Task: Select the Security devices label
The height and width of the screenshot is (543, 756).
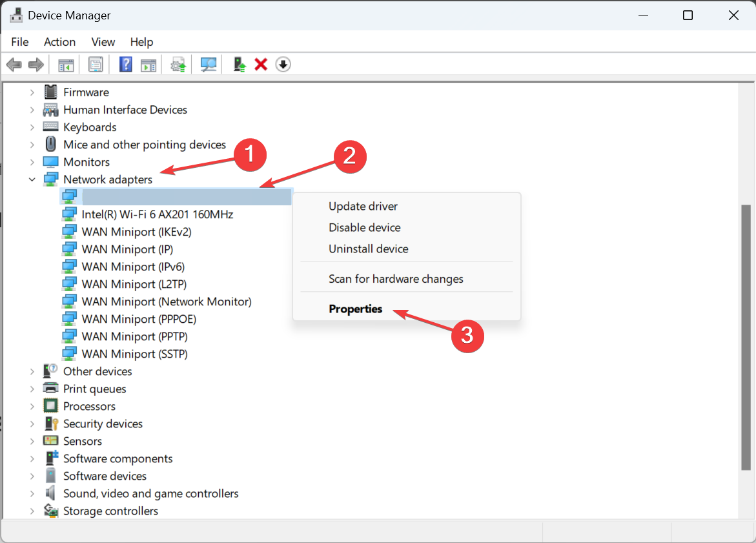Action: click(103, 424)
